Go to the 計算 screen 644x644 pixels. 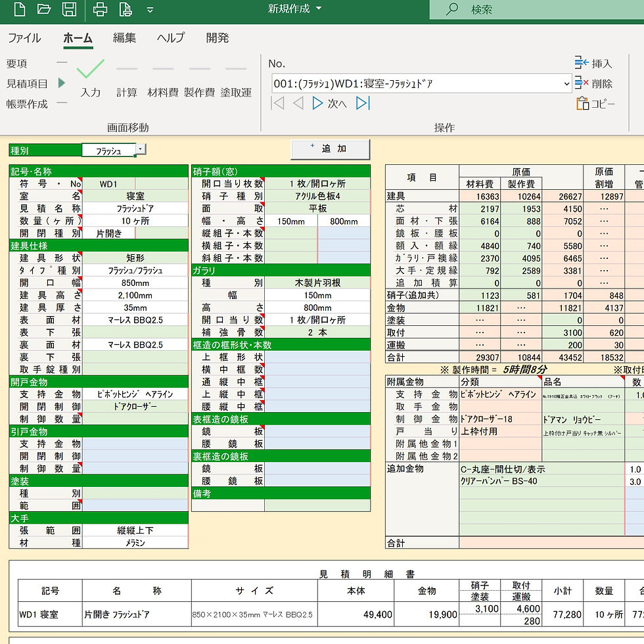[126, 92]
